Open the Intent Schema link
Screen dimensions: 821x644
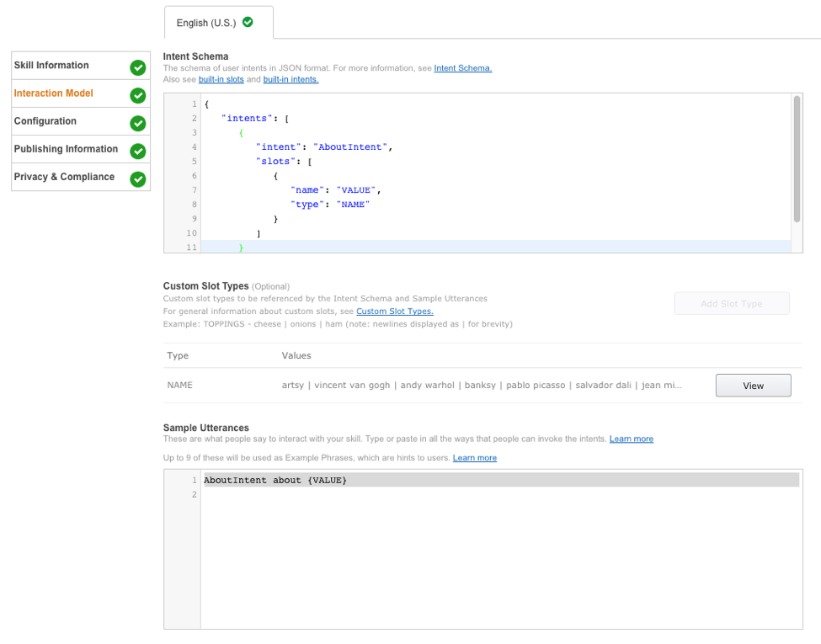(461, 68)
